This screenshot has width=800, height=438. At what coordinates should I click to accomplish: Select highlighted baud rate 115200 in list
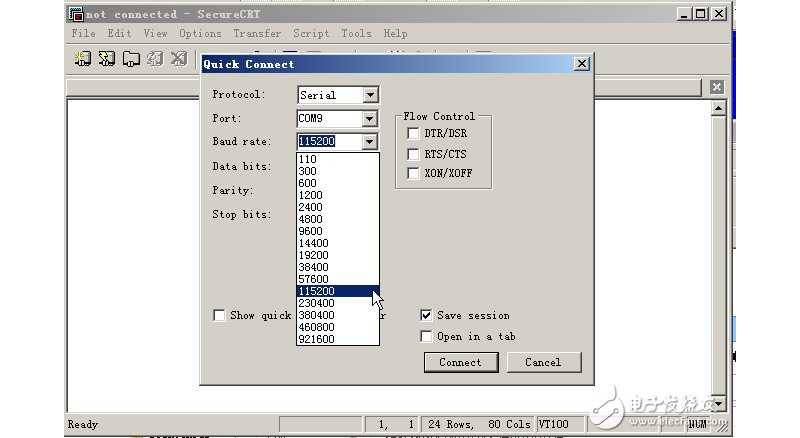338,291
